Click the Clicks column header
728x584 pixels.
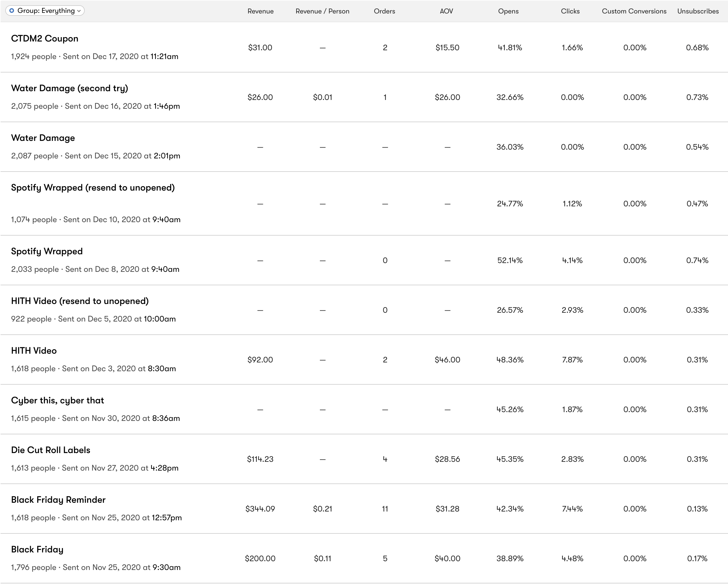click(x=570, y=11)
